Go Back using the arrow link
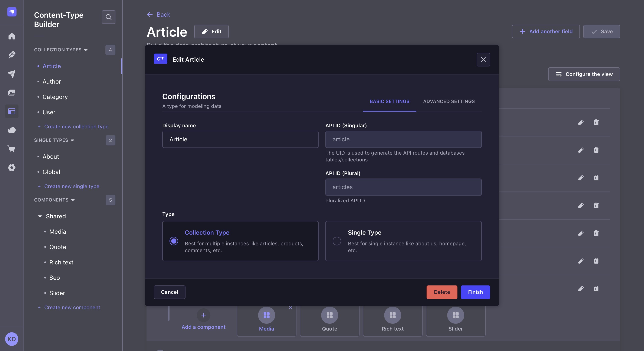This screenshot has width=644, height=351. pos(158,15)
